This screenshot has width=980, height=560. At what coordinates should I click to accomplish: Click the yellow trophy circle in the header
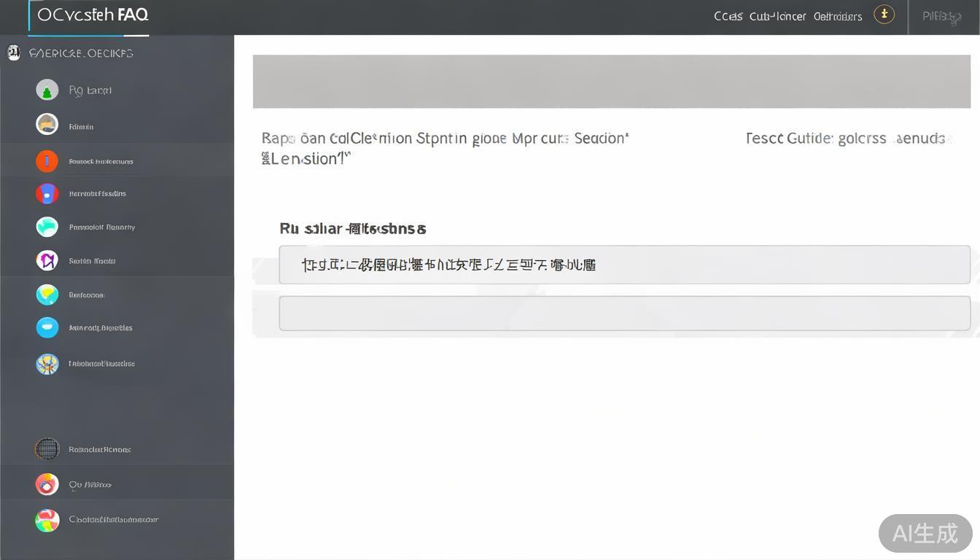click(884, 14)
